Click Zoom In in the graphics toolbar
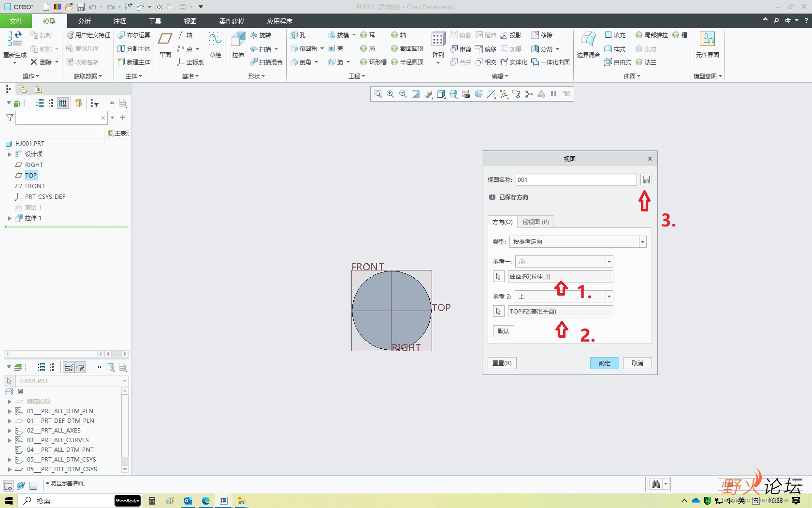Image resolution: width=812 pixels, height=508 pixels. click(391, 94)
